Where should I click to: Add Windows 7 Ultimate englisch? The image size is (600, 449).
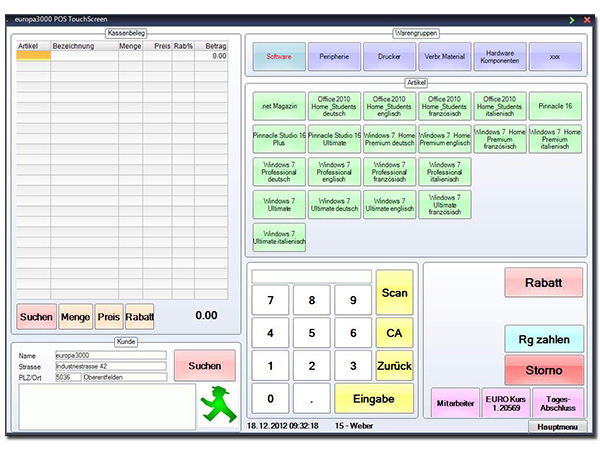click(x=389, y=205)
